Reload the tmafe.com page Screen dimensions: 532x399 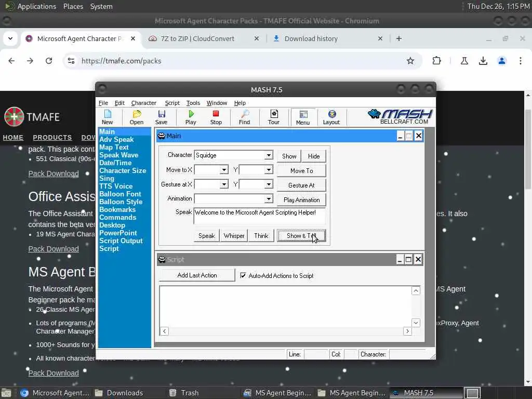coord(49,61)
